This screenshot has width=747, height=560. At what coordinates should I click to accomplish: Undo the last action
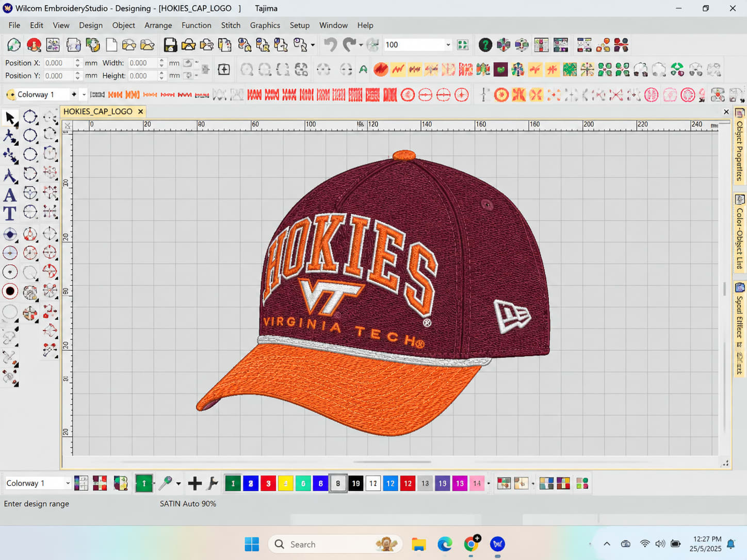coord(330,45)
